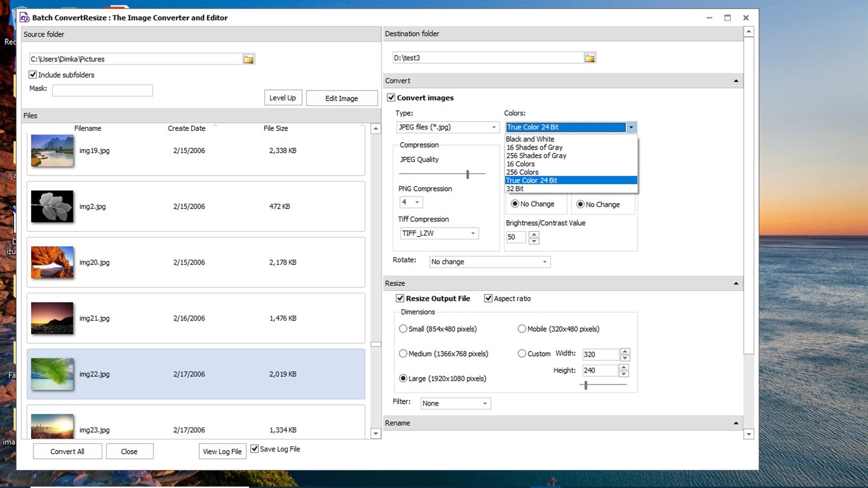Increment the Brightness/Contrast value
868x488 pixels.
(534, 234)
